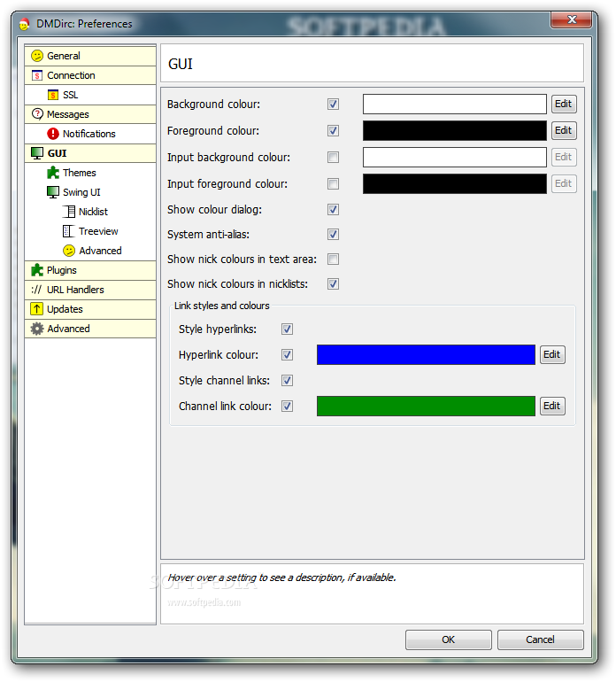Screen dimensions: 616x682
Task: Toggle the Foreground colour checkbox
Action: (333, 131)
